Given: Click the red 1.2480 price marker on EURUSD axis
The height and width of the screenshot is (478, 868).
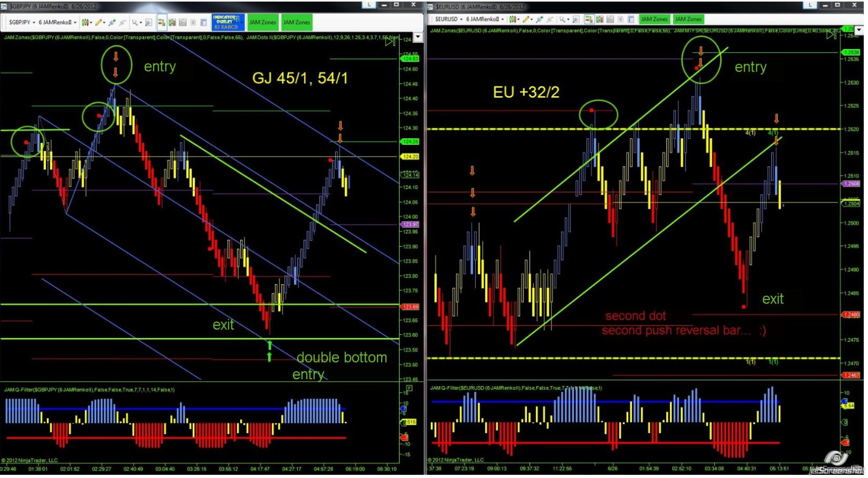Looking at the screenshot, I should pos(851,315).
